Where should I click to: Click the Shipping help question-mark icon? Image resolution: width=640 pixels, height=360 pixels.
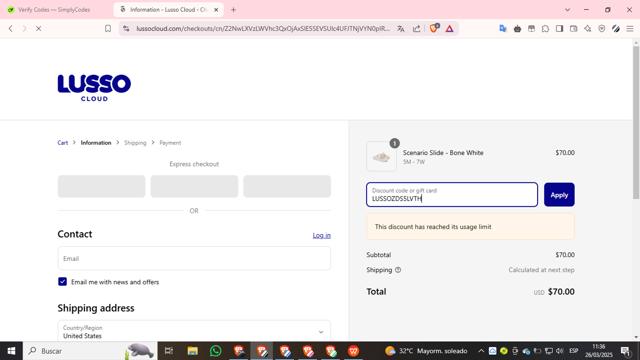[x=398, y=270]
